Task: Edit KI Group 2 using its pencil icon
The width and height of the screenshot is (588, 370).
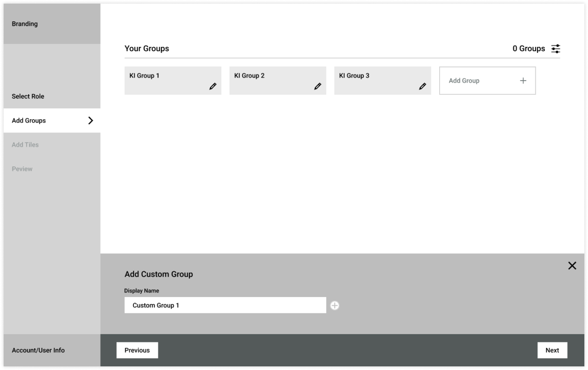Action: click(318, 86)
